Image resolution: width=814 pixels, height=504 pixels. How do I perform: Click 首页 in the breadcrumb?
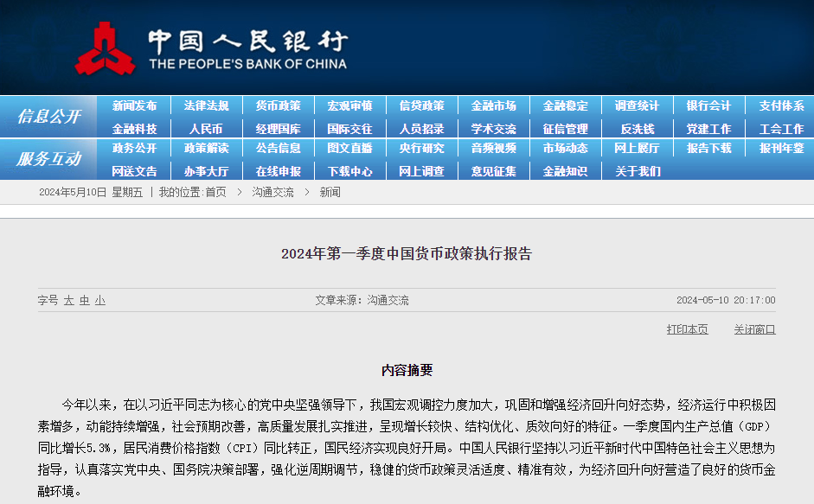coord(216,193)
